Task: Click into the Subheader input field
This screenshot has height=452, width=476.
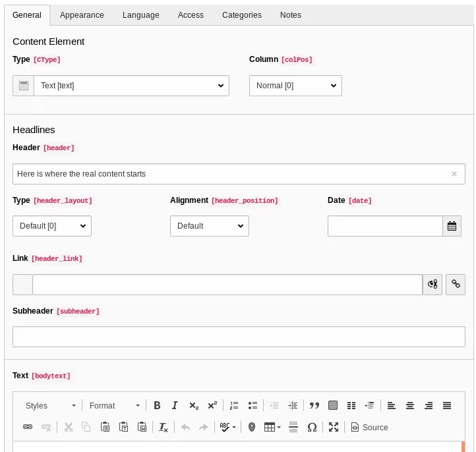Action: point(239,337)
